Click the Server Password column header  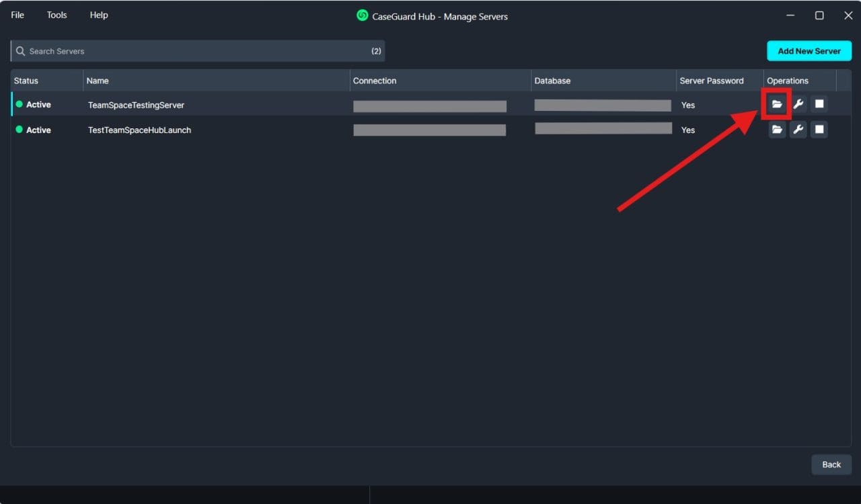click(711, 81)
